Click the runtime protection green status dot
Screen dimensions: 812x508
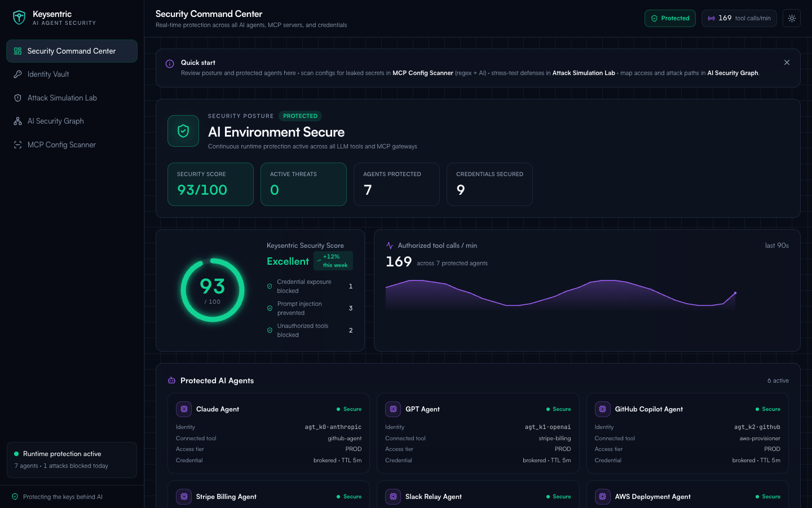coord(16,454)
